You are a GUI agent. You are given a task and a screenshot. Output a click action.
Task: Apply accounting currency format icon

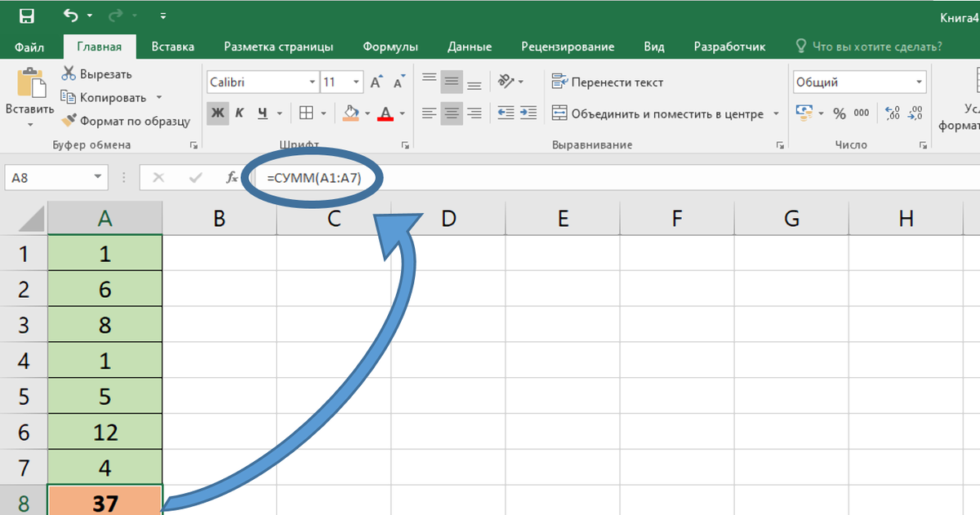pyautogui.click(x=804, y=113)
